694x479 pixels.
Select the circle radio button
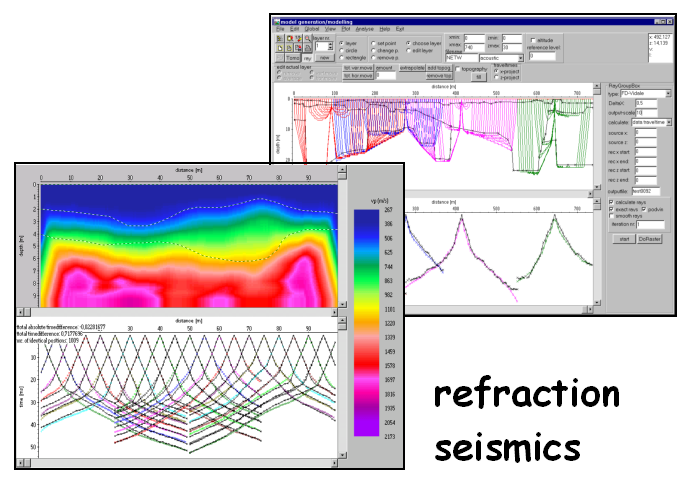[x=342, y=50]
